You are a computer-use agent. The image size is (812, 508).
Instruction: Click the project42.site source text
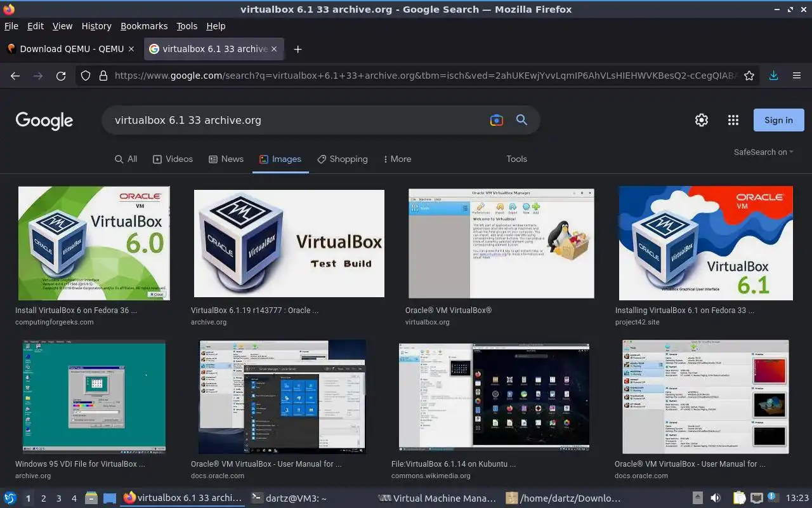click(x=637, y=322)
